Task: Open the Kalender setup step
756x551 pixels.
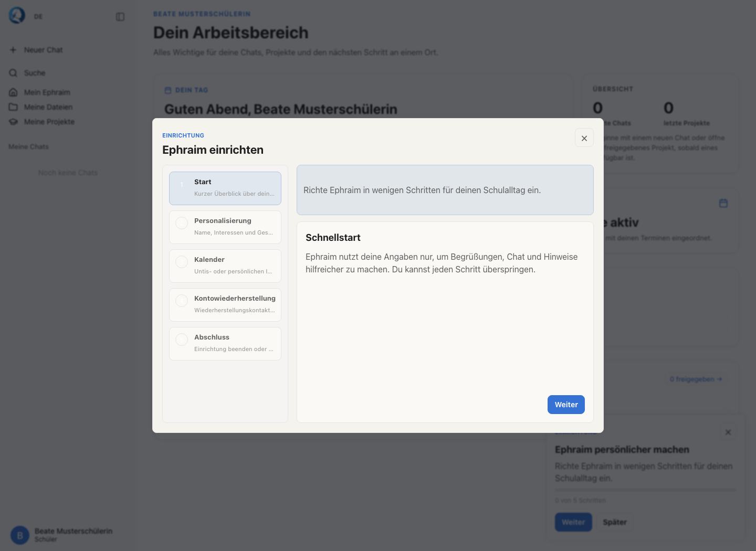Action: point(225,266)
